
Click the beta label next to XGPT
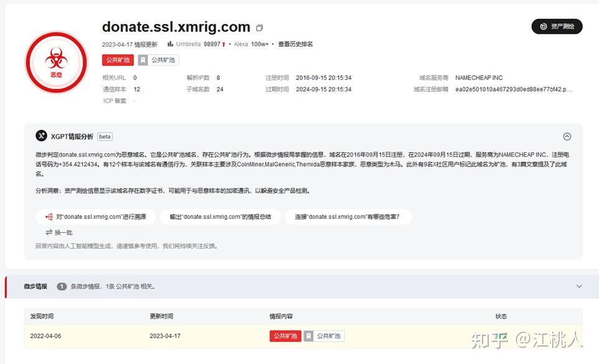(105, 136)
